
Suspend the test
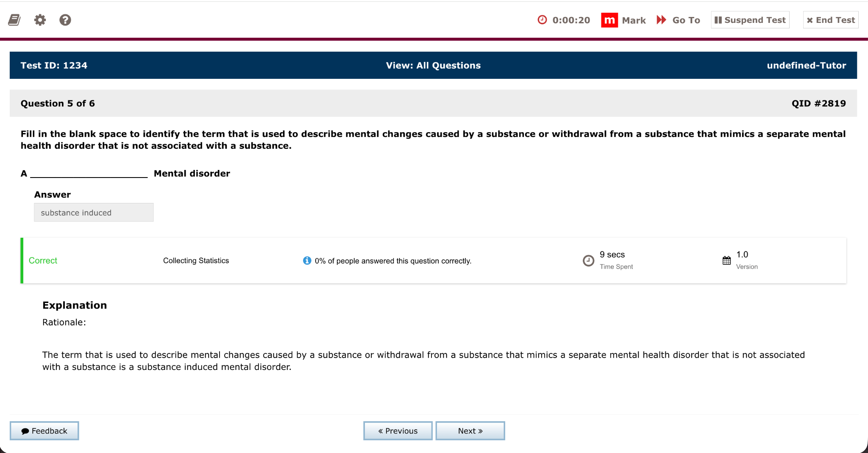(x=750, y=20)
